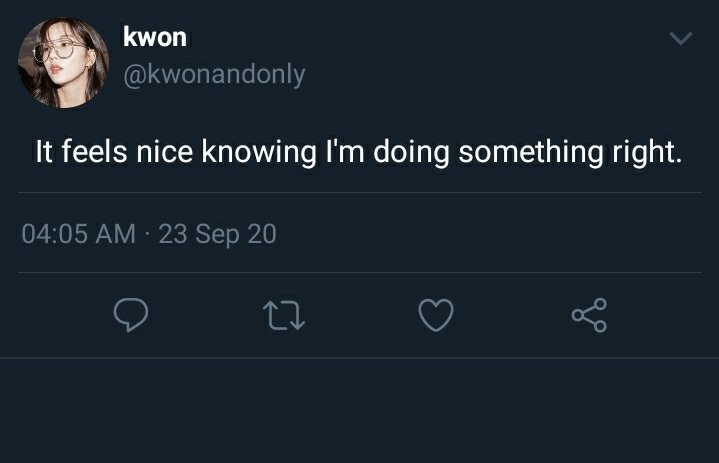Open the share icon for this tweet
Viewport: 719px width, 463px height.
pos(589,315)
